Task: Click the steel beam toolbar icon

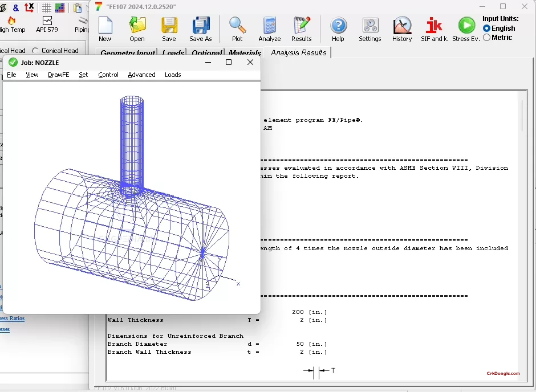Action: pos(3,7)
